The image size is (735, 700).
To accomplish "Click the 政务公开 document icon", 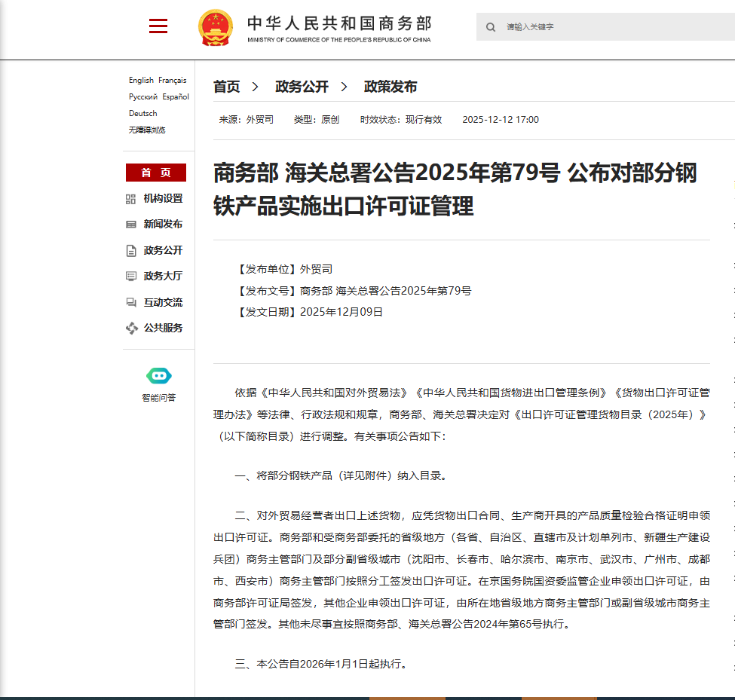I will [x=130, y=251].
